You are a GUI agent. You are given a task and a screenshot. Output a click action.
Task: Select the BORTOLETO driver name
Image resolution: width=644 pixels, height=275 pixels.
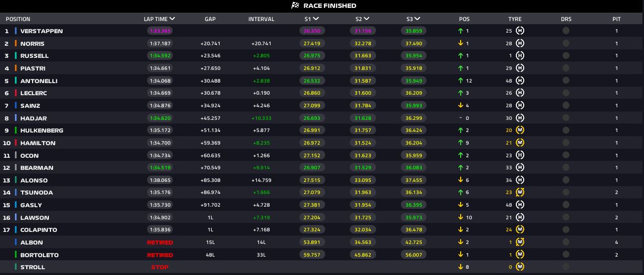pyautogui.click(x=39, y=255)
